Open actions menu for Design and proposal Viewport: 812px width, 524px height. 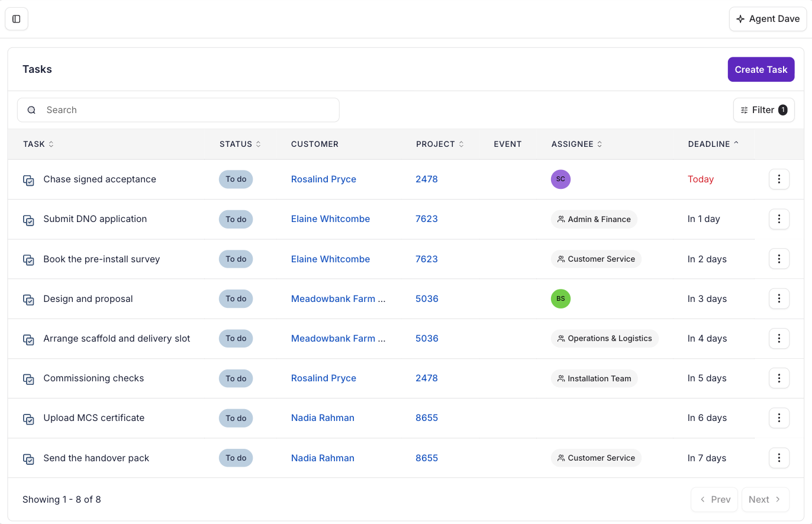point(779,298)
